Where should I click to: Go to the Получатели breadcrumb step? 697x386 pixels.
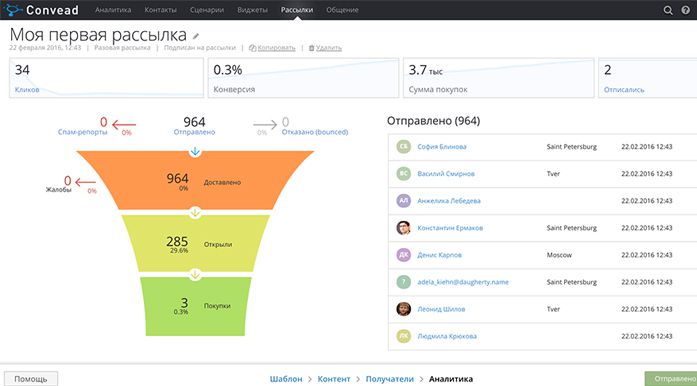pyautogui.click(x=389, y=379)
